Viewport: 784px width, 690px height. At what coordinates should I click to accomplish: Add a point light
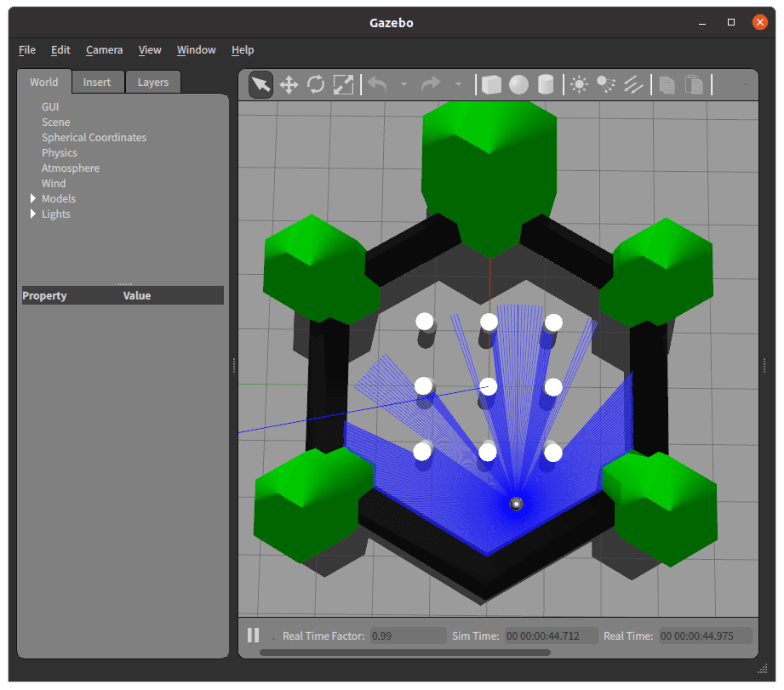(578, 84)
